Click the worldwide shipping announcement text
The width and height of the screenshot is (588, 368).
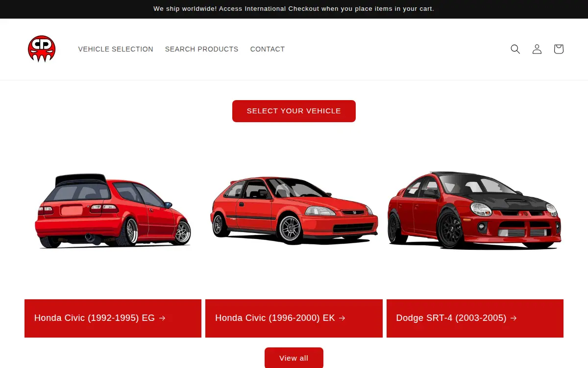(x=294, y=9)
